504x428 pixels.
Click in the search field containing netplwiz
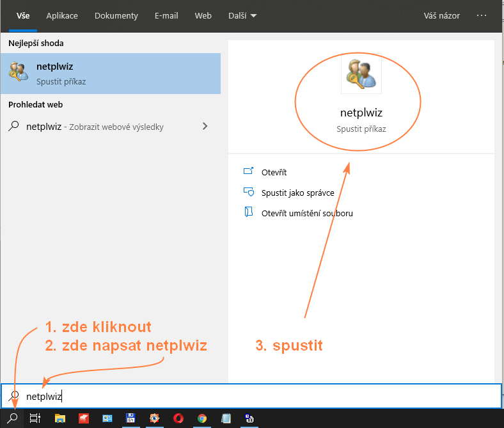click(256, 396)
